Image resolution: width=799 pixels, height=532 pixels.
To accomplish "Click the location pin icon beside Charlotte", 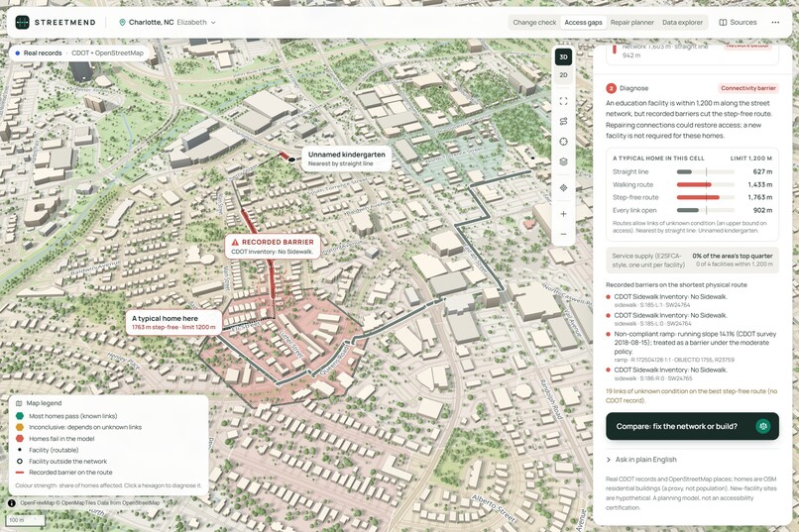I will coord(122,23).
